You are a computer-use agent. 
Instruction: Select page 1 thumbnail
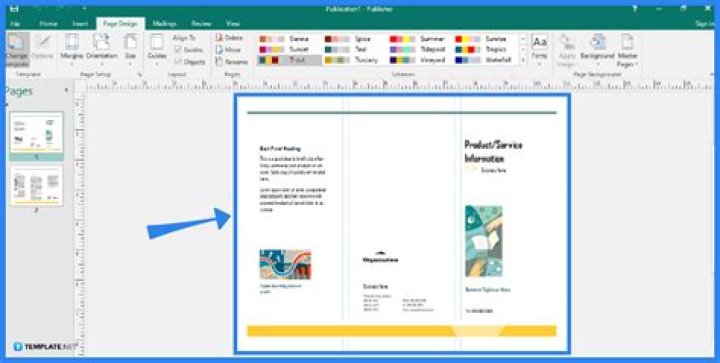click(x=36, y=133)
